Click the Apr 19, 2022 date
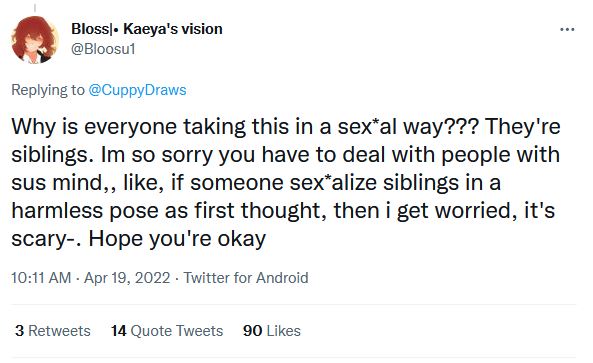Image resolution: width=593 pixels, height=363 pixels. 127,278
